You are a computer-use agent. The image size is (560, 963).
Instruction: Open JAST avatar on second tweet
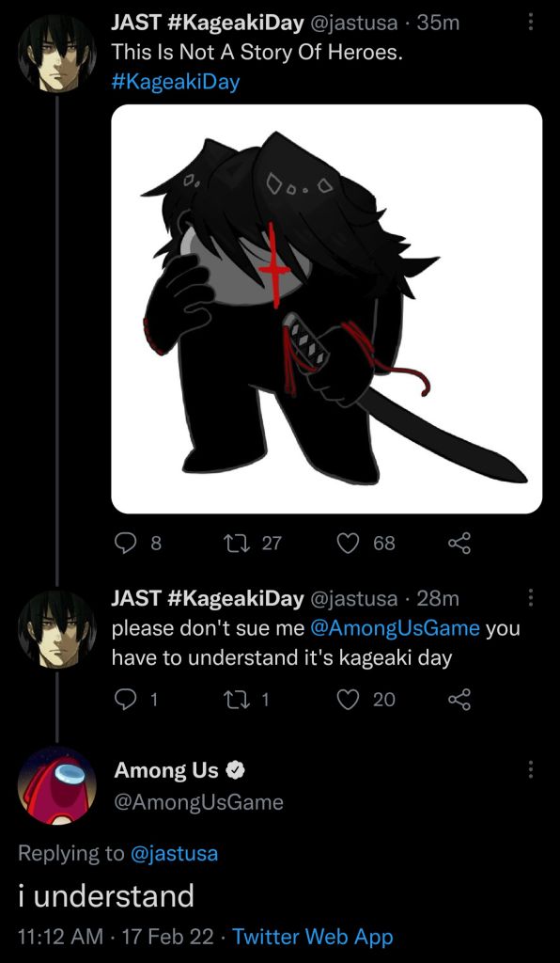click(x=57, y=629)
